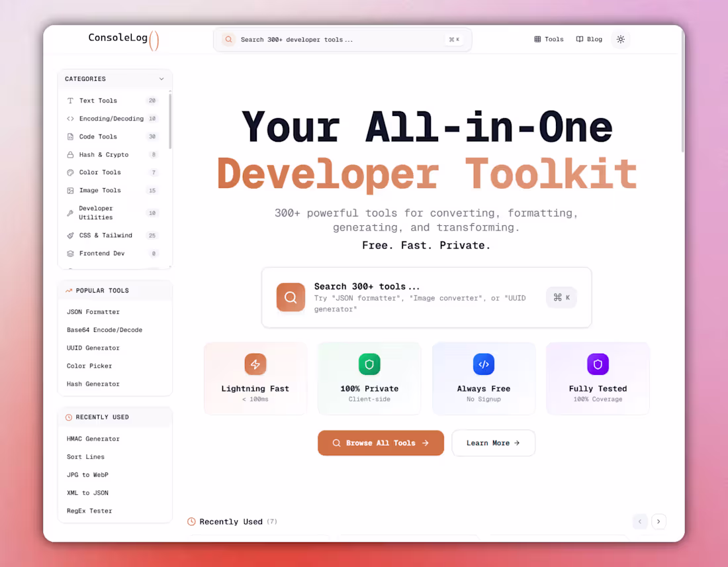
Task: Click the CSS & Tailwind brush icon
Action: click(x=71, y=235)
